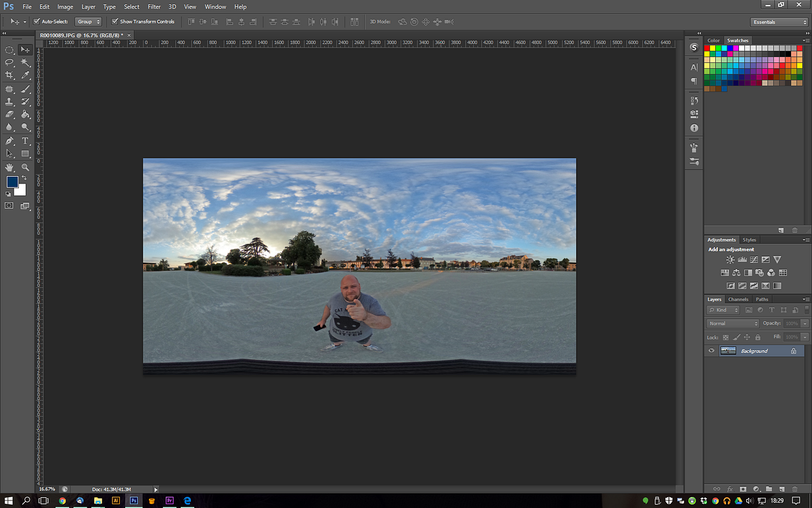Choose the Horizontal Type tool

point(25,141)
